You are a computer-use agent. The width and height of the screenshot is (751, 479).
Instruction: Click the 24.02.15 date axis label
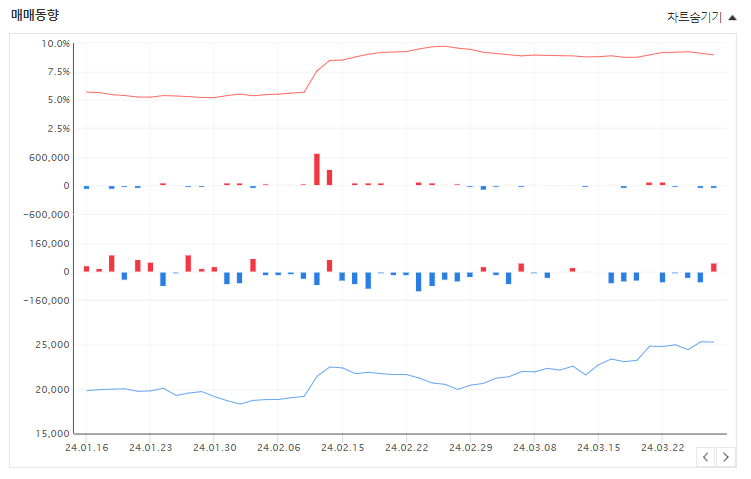coord(342,447)
